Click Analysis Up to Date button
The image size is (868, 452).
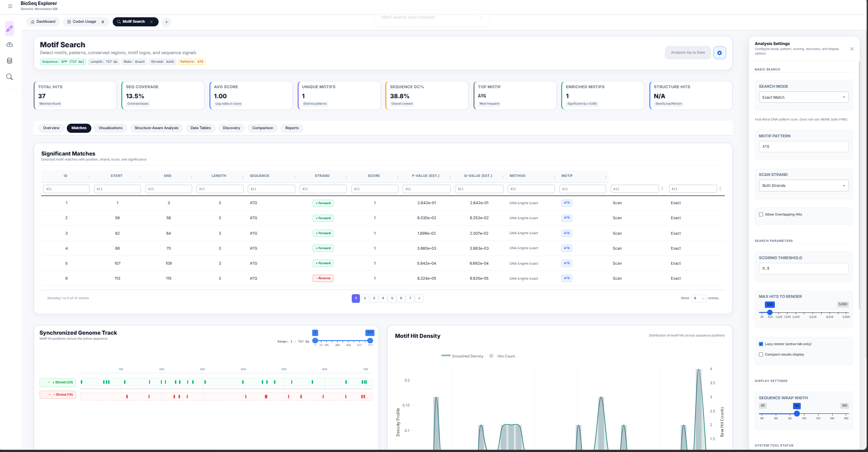pos(688,53)
